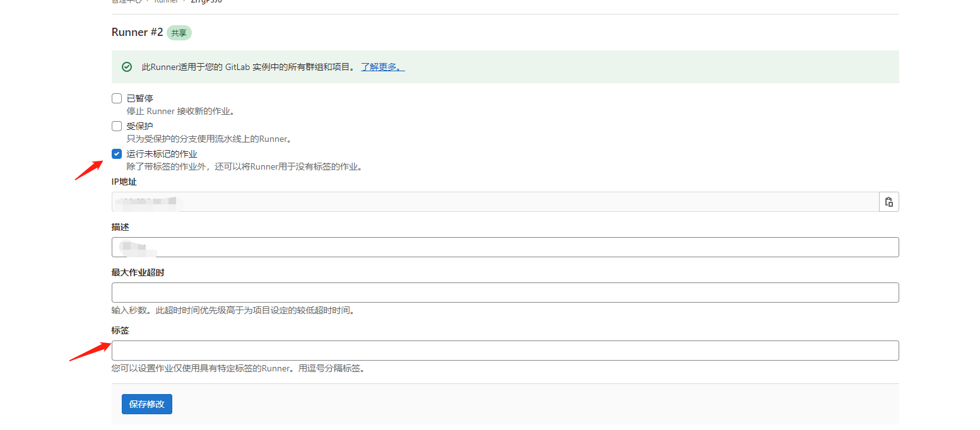The height and width of the screenshot is (430, 980).
Task: Click the 标签 field label
Action: [120, 330]
